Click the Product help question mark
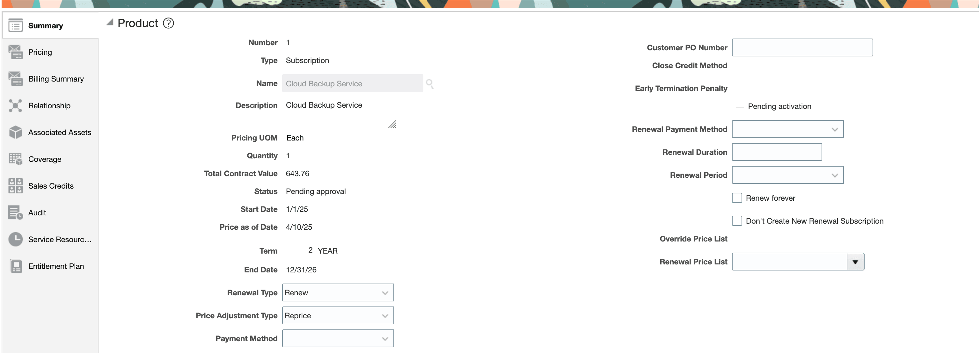980x353 pixels. (169, 23)
